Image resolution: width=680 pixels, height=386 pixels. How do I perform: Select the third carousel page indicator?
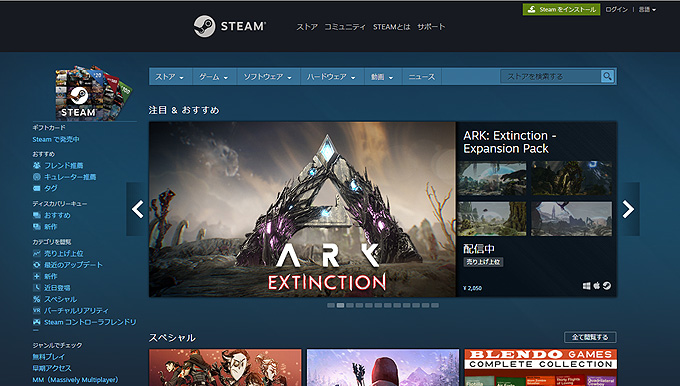(350, 305)
